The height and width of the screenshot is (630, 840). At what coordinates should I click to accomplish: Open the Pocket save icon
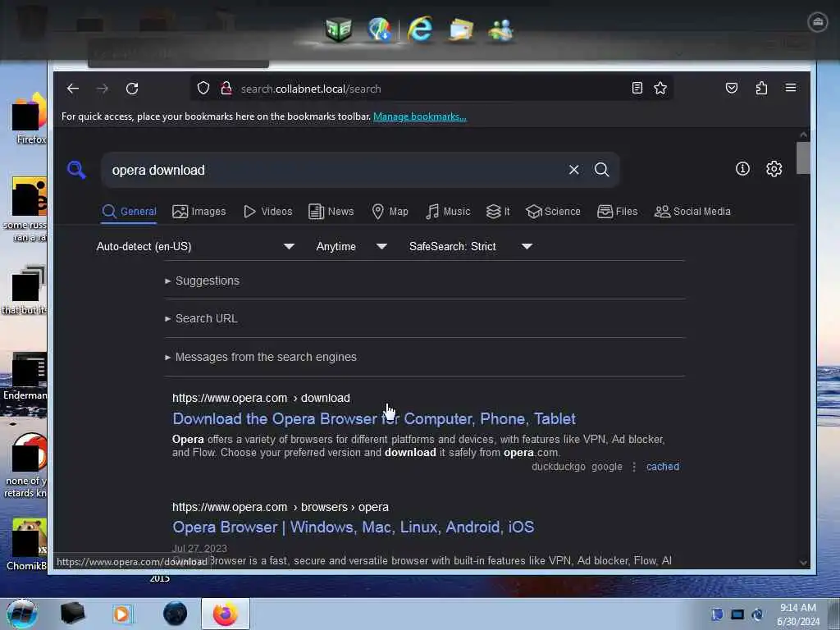[x=731, y=88]
